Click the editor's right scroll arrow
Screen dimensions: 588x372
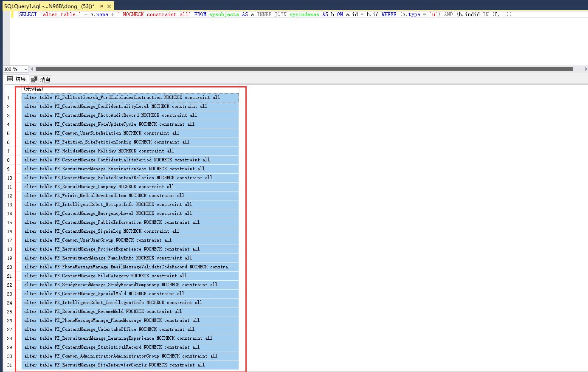pyautogui.click(x=586, y=69)
